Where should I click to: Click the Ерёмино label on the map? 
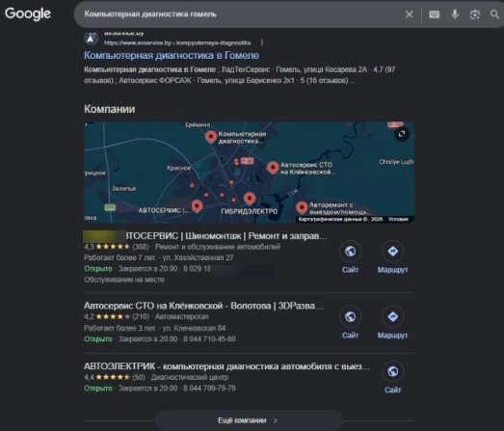coord(198,124)
